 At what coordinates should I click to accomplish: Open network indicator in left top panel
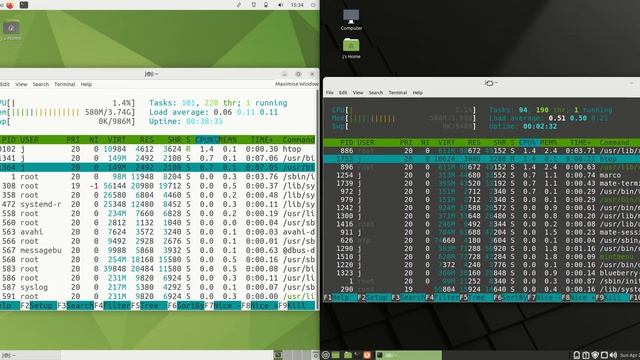pos(253,5)
